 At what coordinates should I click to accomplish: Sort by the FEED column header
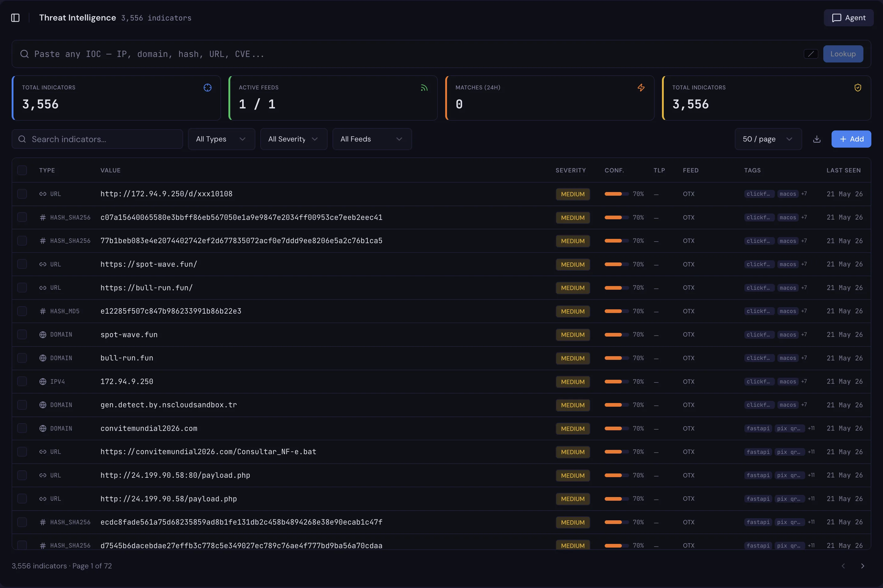click(x=690, y=170)
